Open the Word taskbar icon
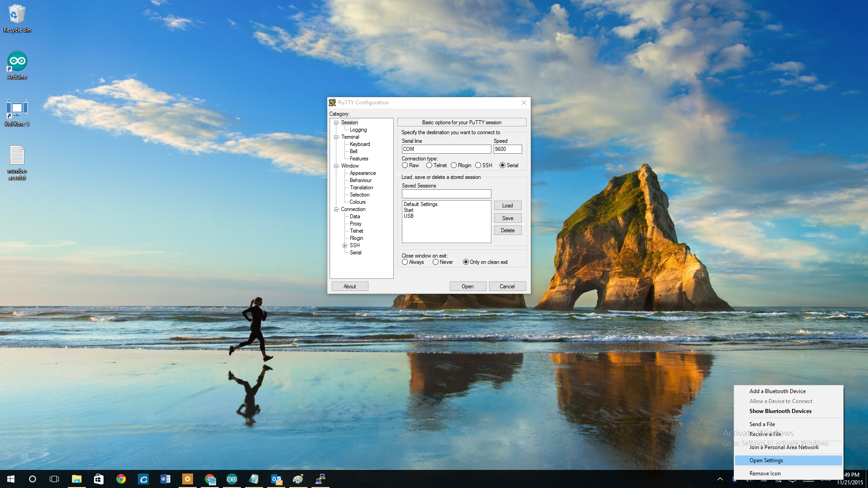This screenshot has width=868, height=488. pyautogui.click(x=165, y=479)
